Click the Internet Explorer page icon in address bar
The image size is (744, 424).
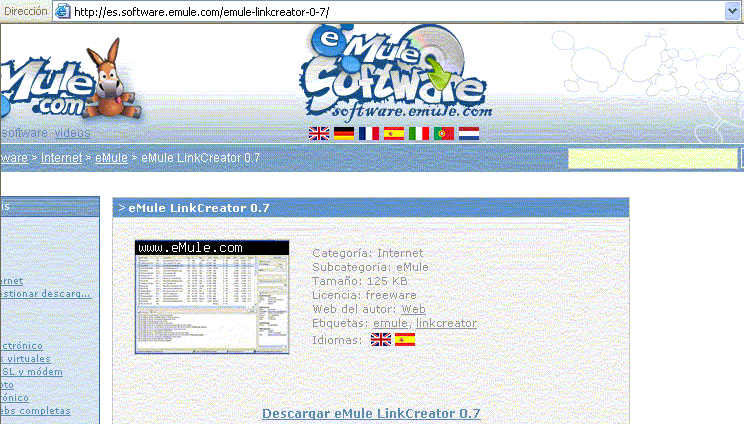pos(63,11)
